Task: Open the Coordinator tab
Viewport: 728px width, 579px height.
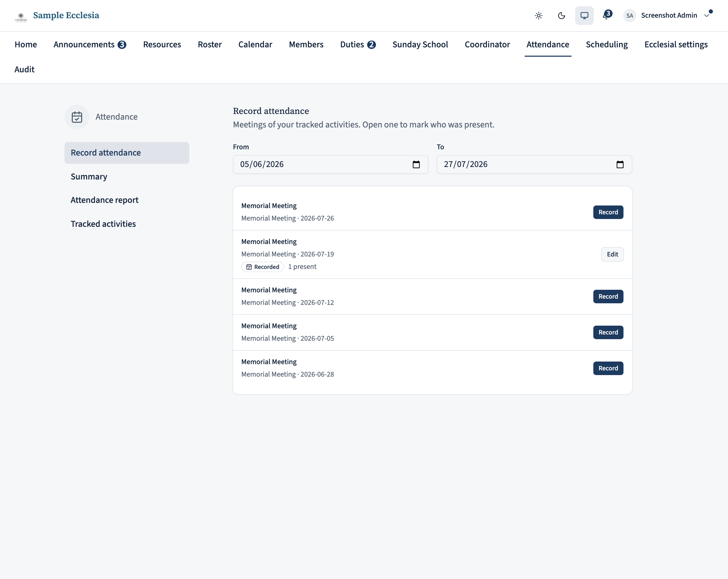Action: (x=487, y=44)
